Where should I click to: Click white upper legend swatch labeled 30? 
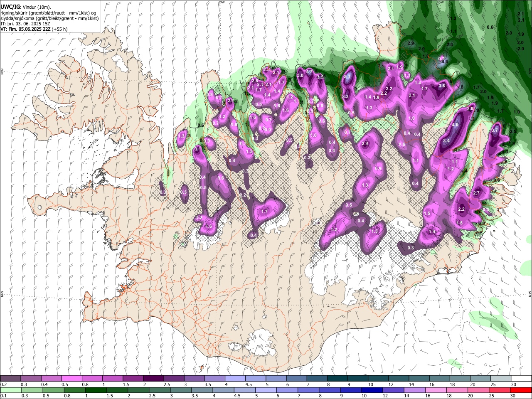coord(520,378)
